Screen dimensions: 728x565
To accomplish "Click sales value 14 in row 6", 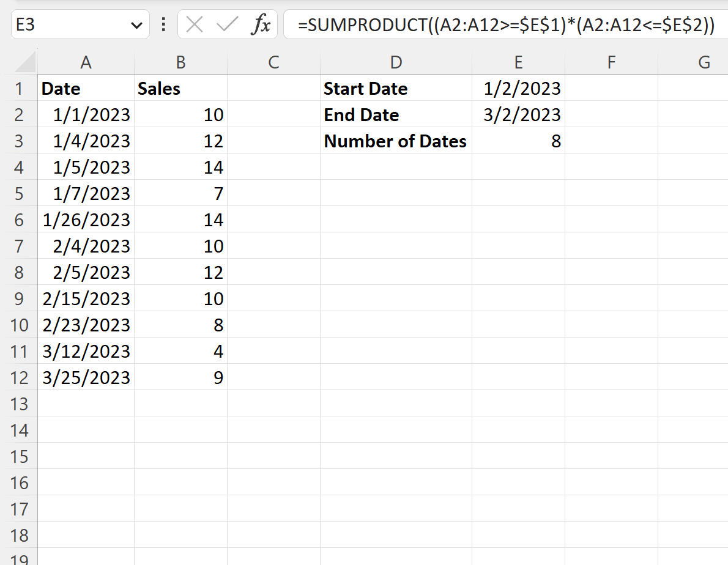I will (180, 220).
